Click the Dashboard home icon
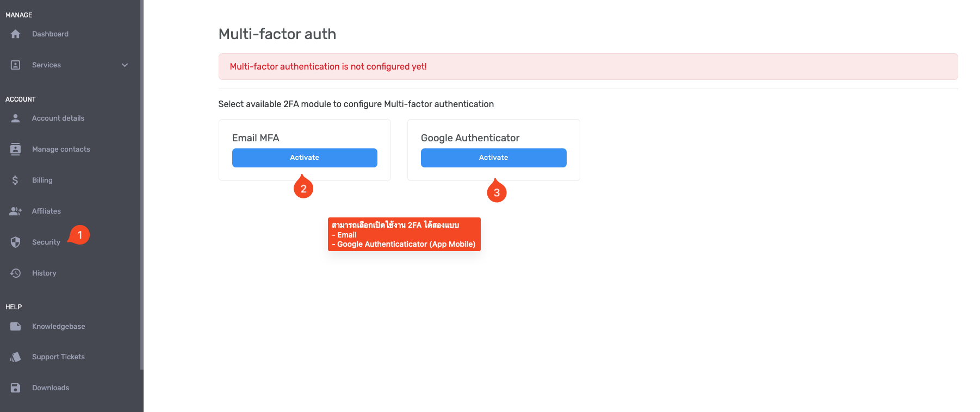Image resolution: width=980 pixels, height=412 pixels. (x=15, y=34)
